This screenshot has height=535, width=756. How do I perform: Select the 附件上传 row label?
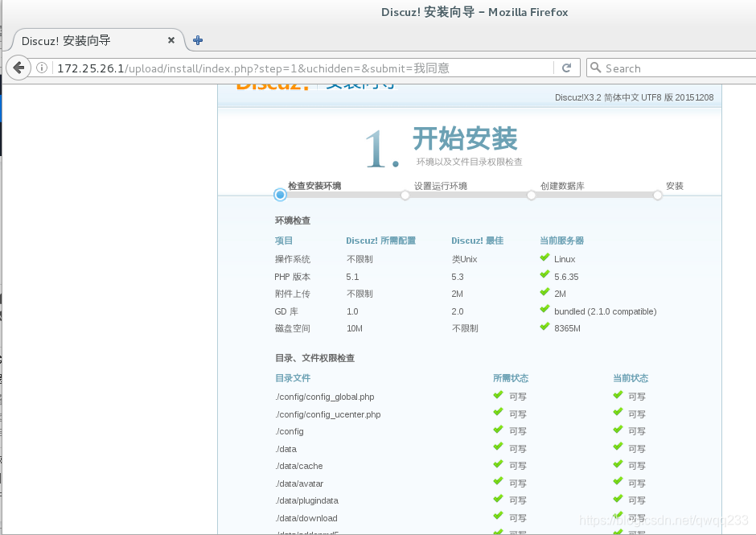pos(293,294)
